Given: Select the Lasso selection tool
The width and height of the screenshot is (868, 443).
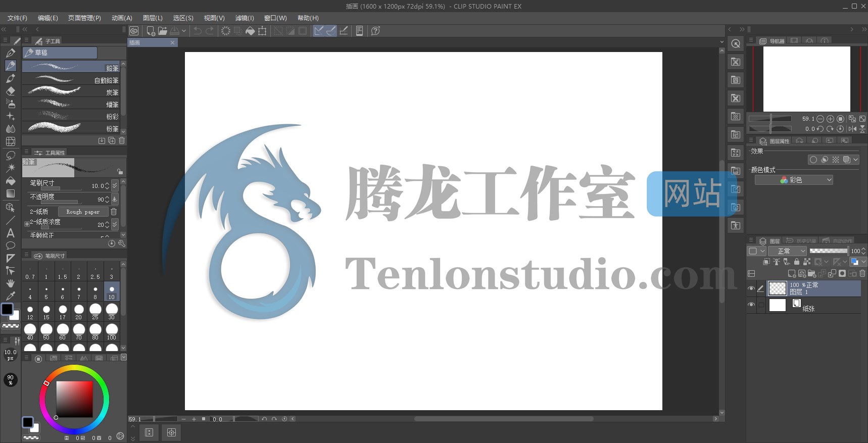Looking at the screenshot, I should click(11, 155).
